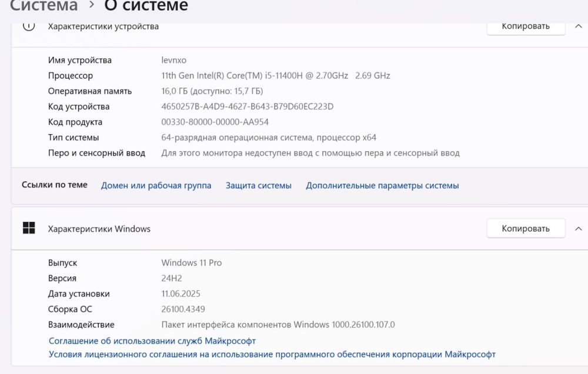Viewport: 588px width, 374px height.
Task: Click the Выпуск label
Action: point(62,263)
